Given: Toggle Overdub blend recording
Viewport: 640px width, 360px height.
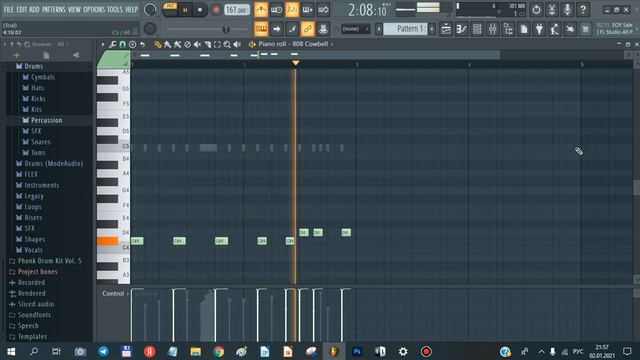Looking at the screenshot, I should click(x=307, y=9).
